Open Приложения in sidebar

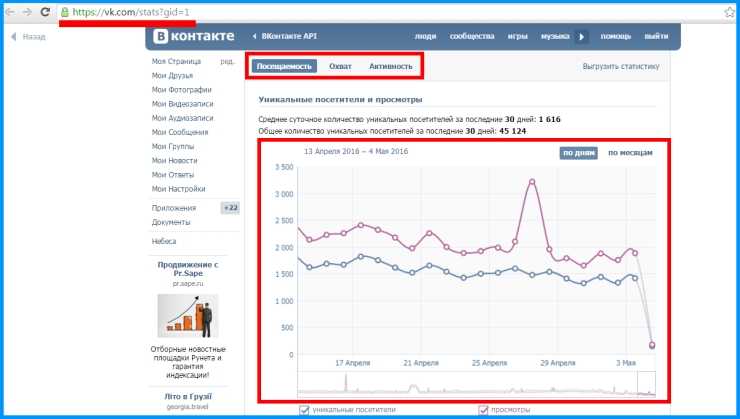[174, 208]
